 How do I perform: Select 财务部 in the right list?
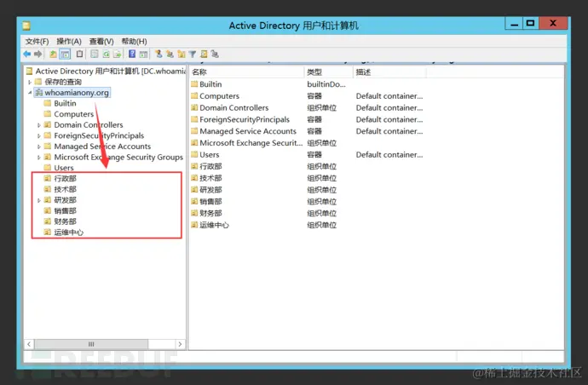tap(210, 213)
